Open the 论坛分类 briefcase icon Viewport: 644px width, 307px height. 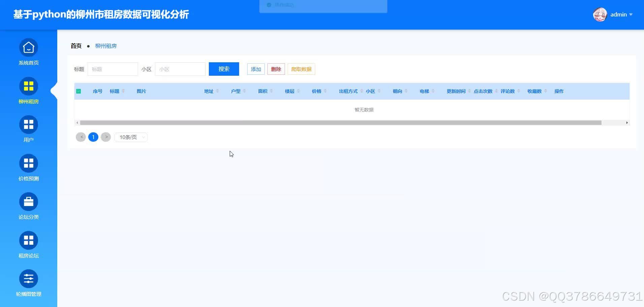[x=28, y=202]
